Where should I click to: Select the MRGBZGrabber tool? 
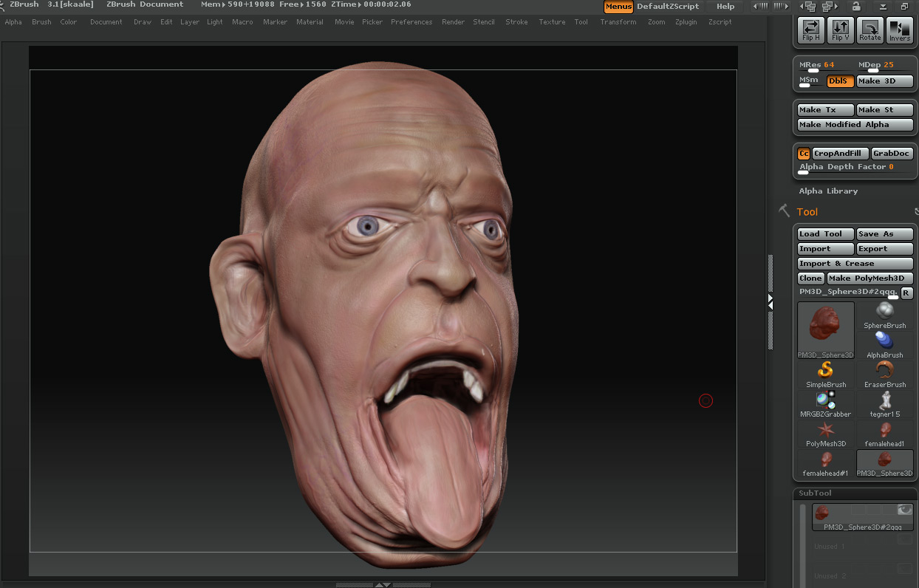(826, 404)
